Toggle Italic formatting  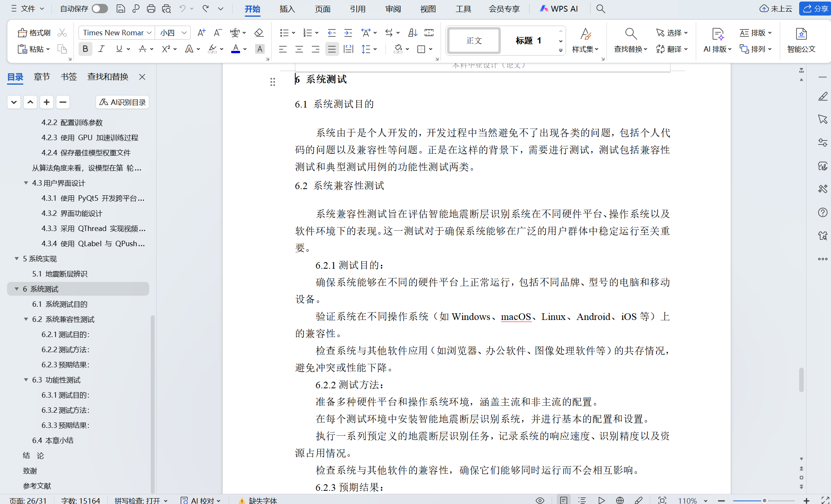(101, 49)
